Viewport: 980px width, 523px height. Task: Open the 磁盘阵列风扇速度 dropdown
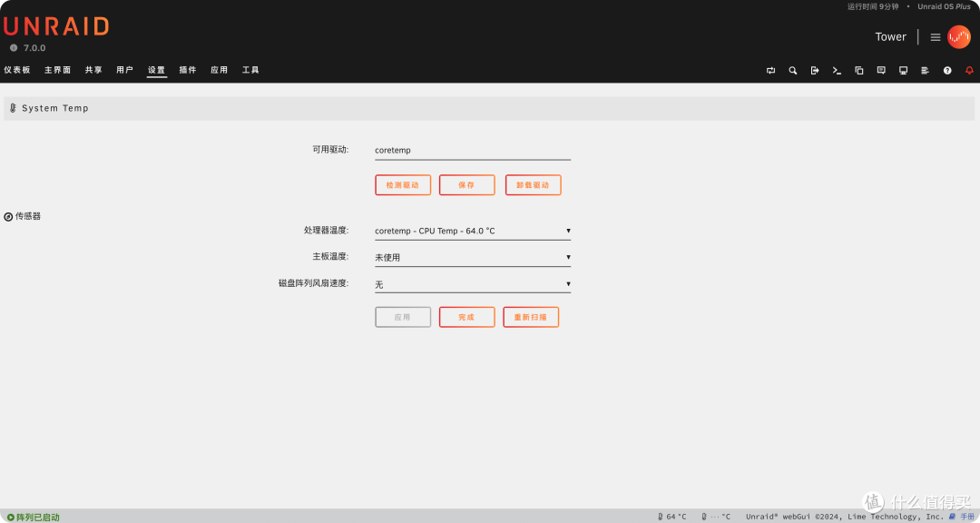coord(473,284)
